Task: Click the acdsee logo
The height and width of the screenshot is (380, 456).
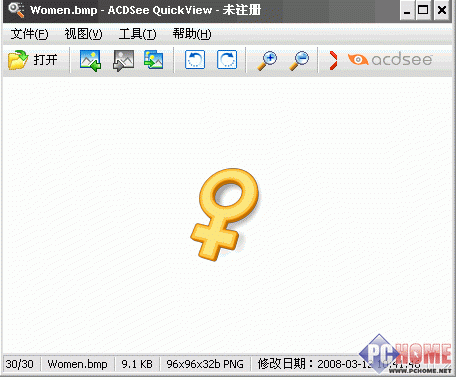Action: pyautogui.click(x=390, y=60)
